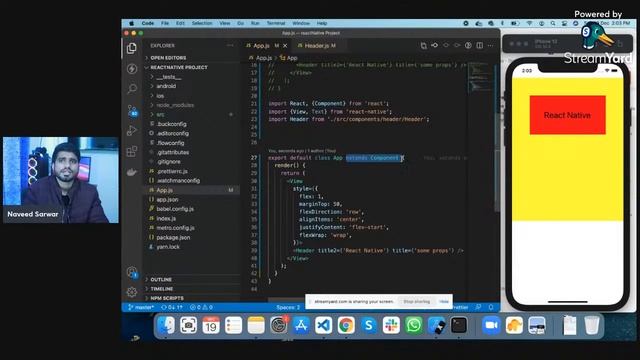Open Reminders from the Dock

coord(233,325)
